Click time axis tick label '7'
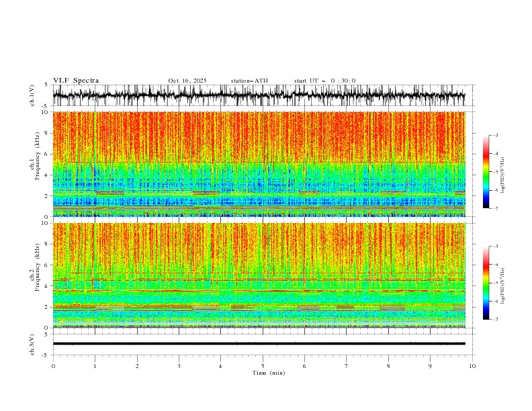Viewport: 532px width, 411px height. [347, 366]
